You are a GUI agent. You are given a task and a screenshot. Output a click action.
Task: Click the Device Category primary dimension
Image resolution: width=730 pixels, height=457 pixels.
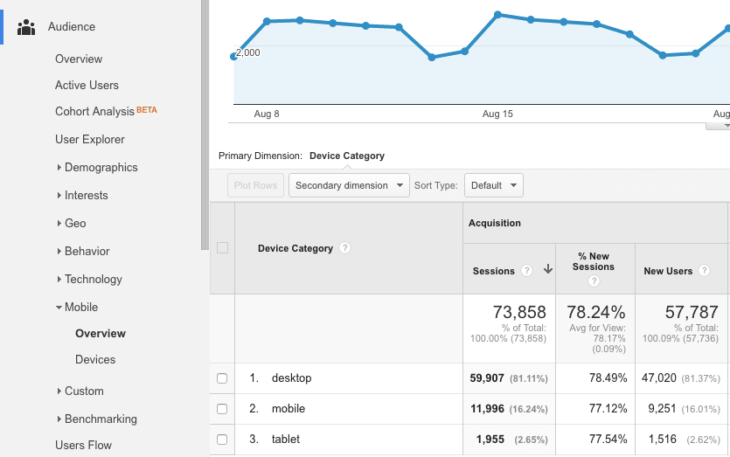tap(347, 156)
